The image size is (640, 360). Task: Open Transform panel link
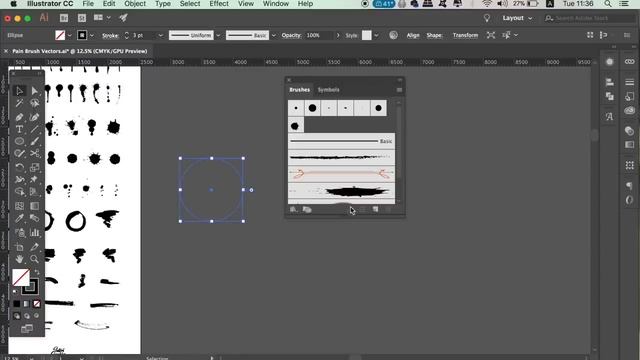(465, 36)
